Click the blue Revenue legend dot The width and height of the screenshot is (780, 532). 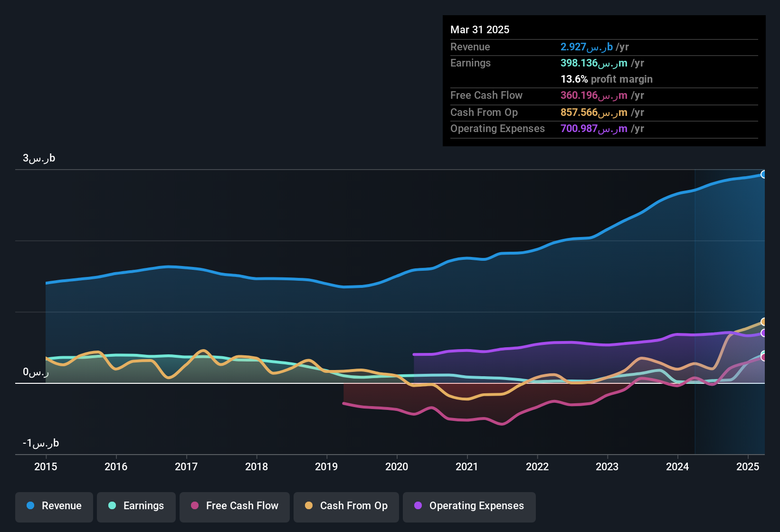(29, 506)
